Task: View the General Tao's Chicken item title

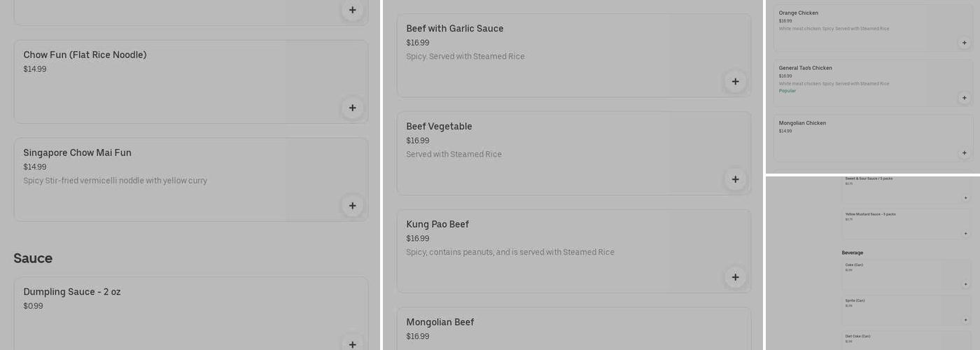Action: click(x=805, y=68)
